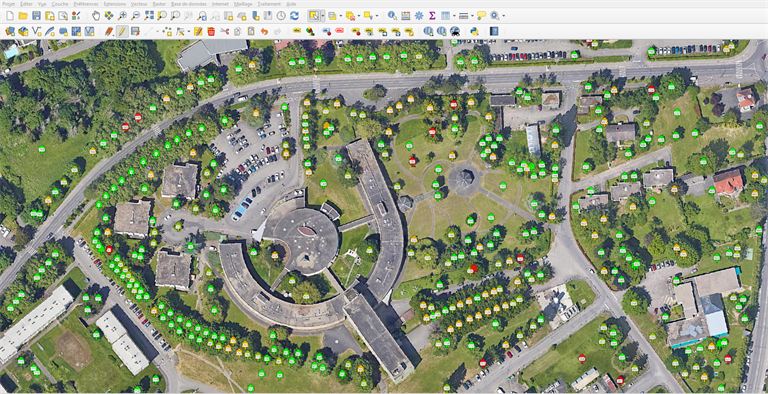Deselect features from all layers
The image size is (768, 394).
tap(351, 16)
